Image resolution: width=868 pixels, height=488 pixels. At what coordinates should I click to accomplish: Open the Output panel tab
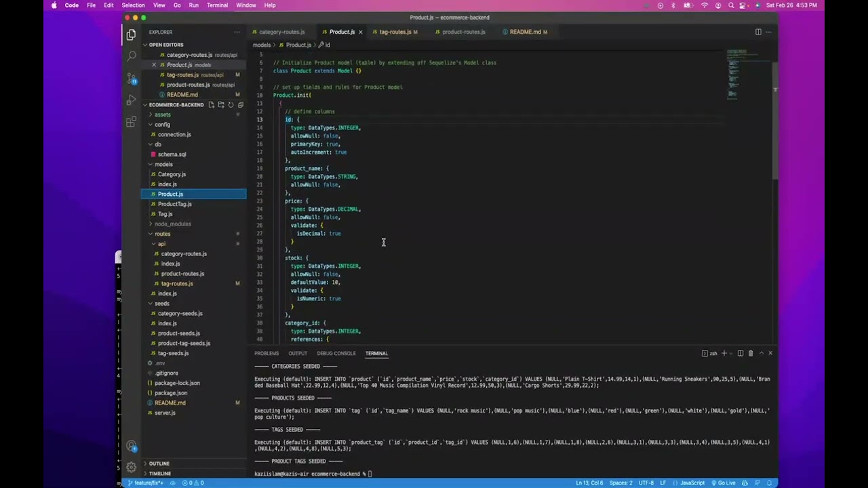tap(298, 353)
